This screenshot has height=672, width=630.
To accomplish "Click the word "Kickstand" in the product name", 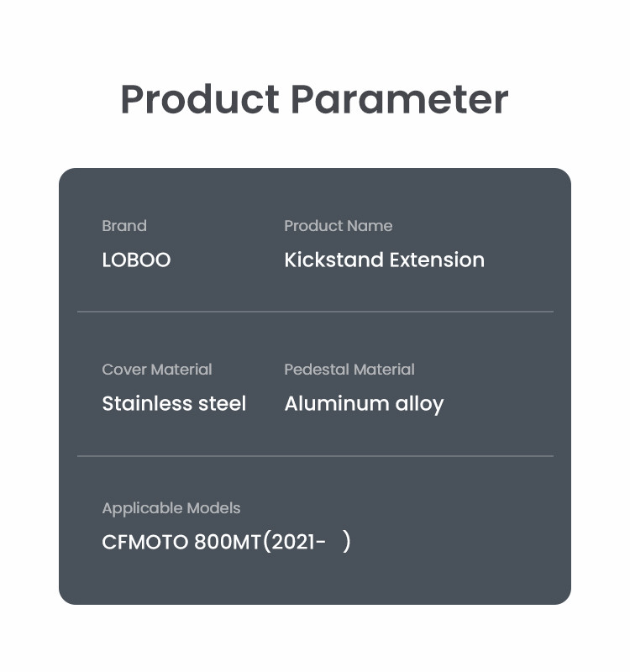I will [x=333, y=260].
